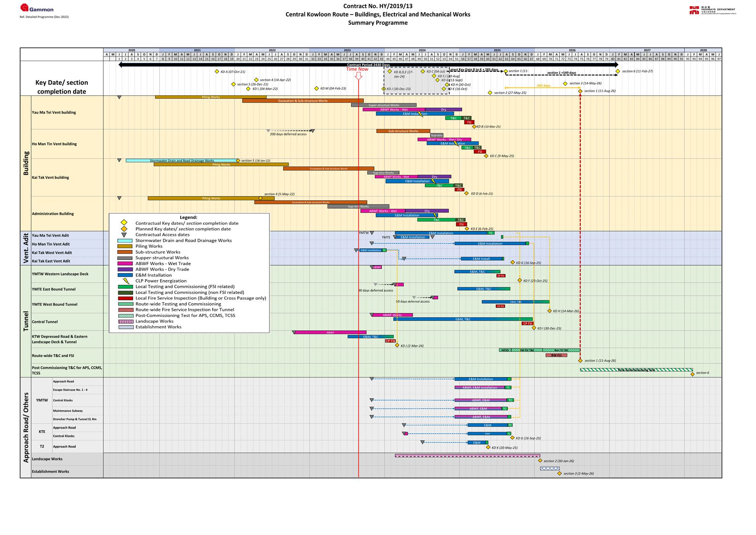Click the Establishment Works row label
Image resolution: width=756 pixels, height=535 pixels.
[x=50, y=472]
